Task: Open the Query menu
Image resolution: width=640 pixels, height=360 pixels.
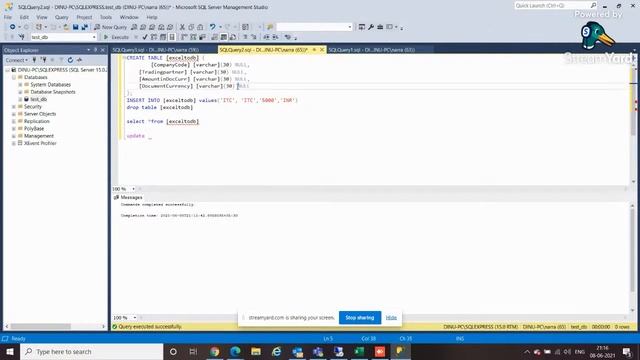Action: click(62, 17)
